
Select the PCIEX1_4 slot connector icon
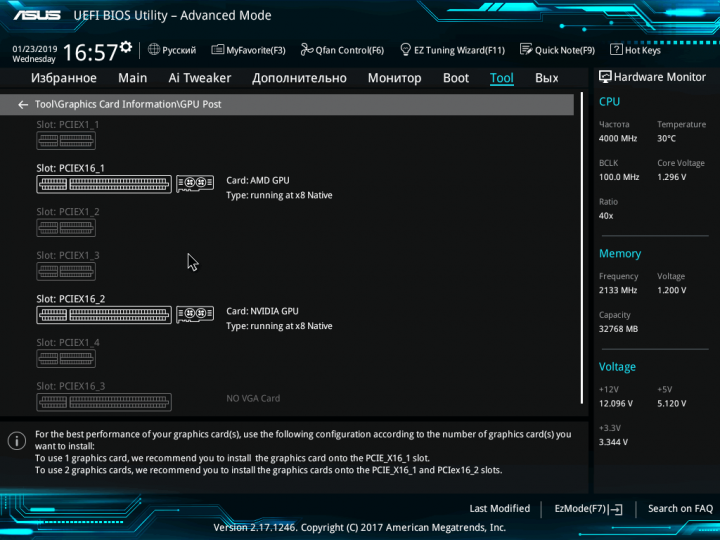pyautogui.click(x=66, y=359)
